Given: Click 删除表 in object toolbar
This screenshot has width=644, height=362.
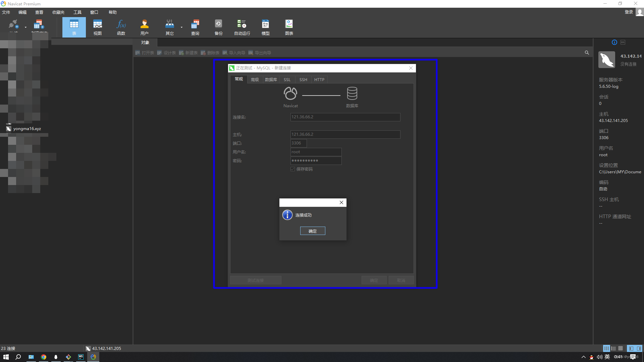Looking at the screenshot, I should coord(210,53).
